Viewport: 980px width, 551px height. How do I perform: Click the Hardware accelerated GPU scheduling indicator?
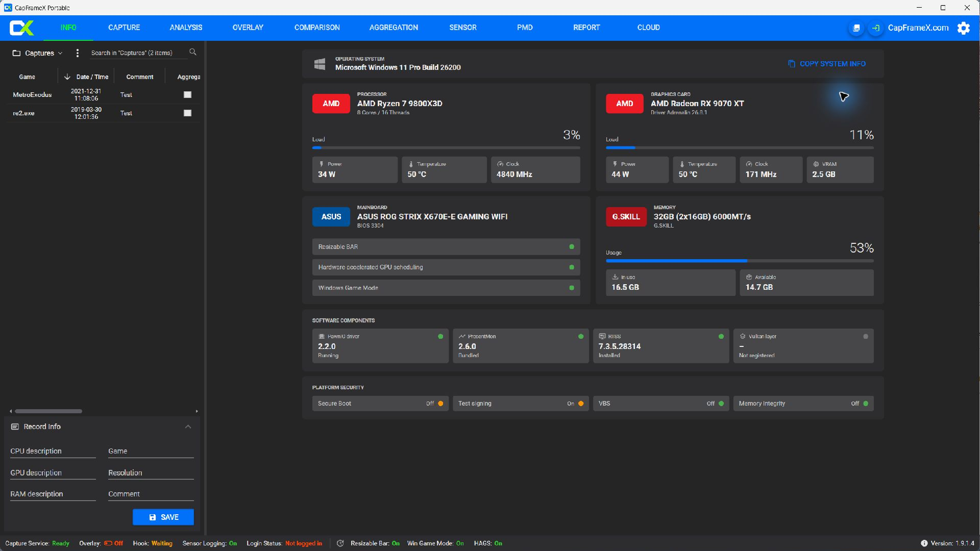point(572,267)
